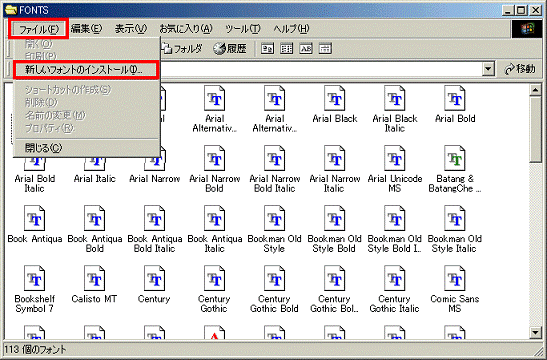Click the scrollbar up arrow
547x360 pixels.
[535, 90]
